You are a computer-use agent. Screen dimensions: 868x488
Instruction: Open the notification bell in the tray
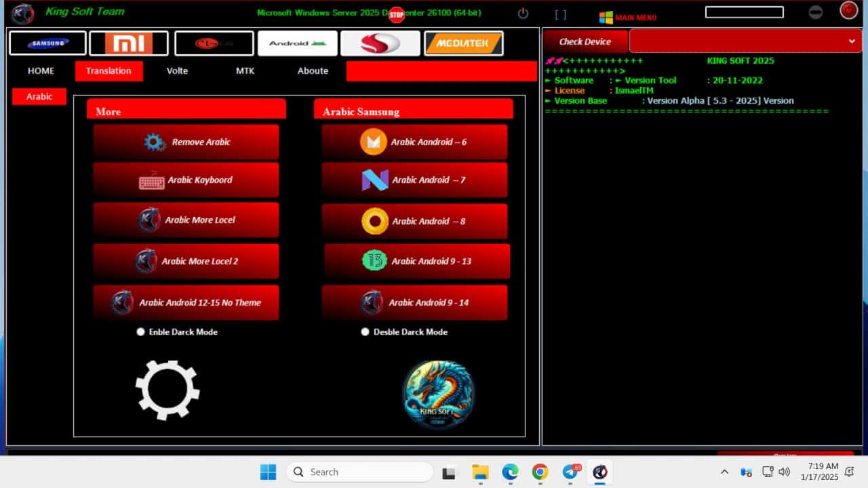coord(849,472)
